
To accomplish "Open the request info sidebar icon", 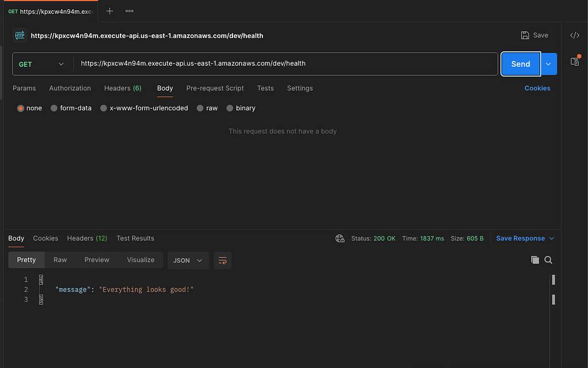I will coord(575,61).
